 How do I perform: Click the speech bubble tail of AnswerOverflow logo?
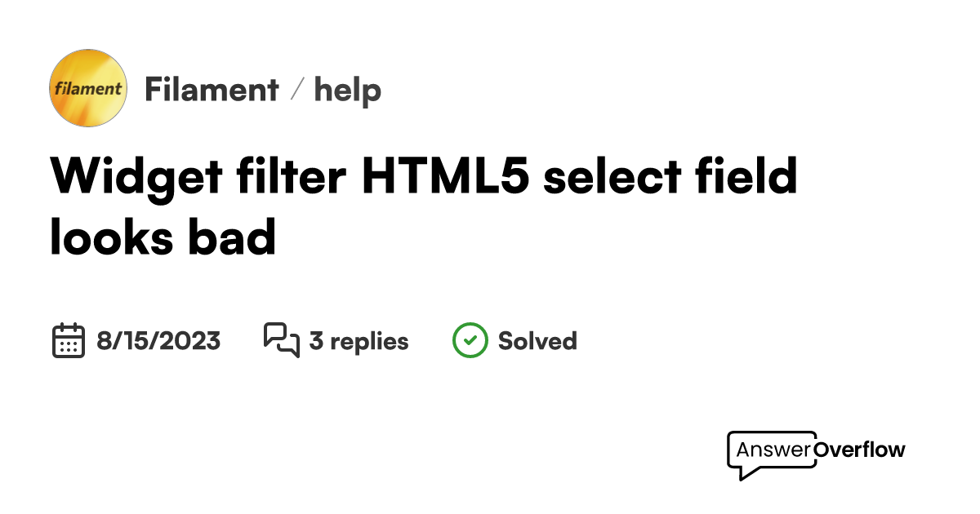coord(745,473)
